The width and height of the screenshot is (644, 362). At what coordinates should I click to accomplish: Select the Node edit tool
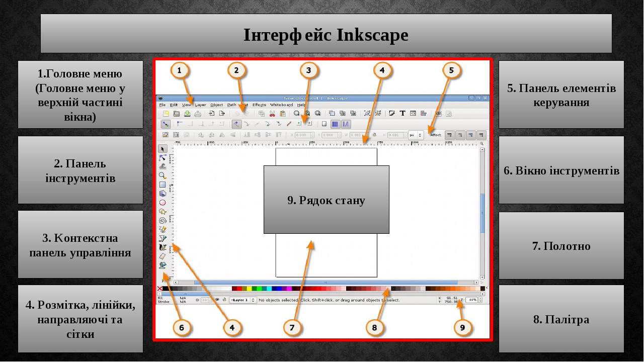[x=163, y=158]
